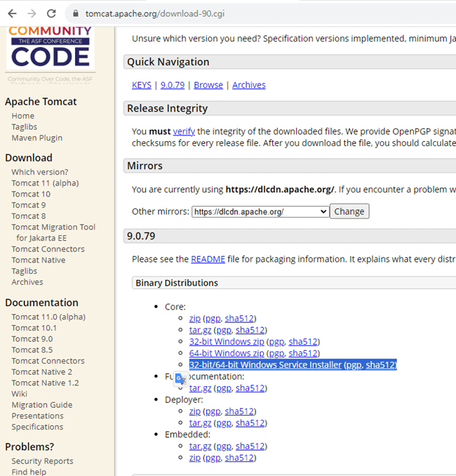The image size is (456, 476).
Task: Jump to 9.0.79 in Quick Navigation
Action: click(173, 85)
